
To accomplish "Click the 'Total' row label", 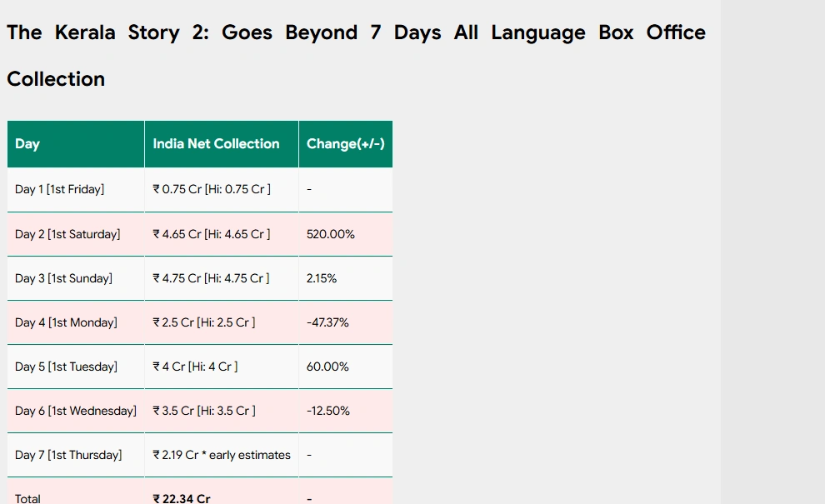I will click(27, 497).
